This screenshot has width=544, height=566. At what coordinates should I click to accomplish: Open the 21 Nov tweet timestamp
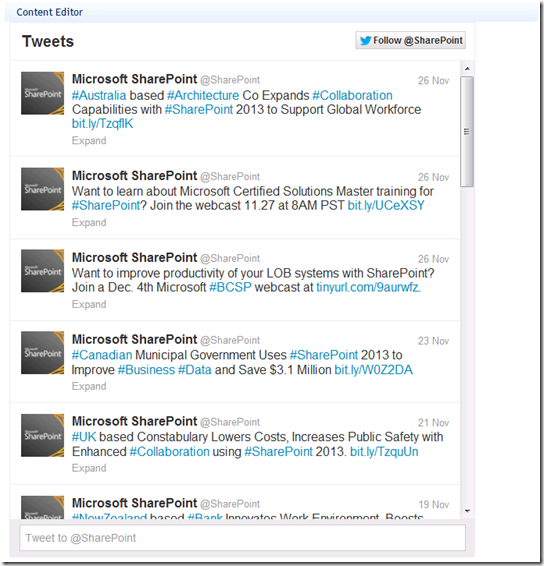tap(433, 423)
